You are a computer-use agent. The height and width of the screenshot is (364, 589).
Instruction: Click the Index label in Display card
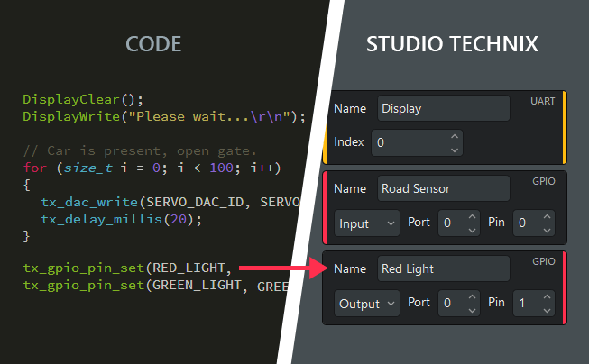[348, 141]
